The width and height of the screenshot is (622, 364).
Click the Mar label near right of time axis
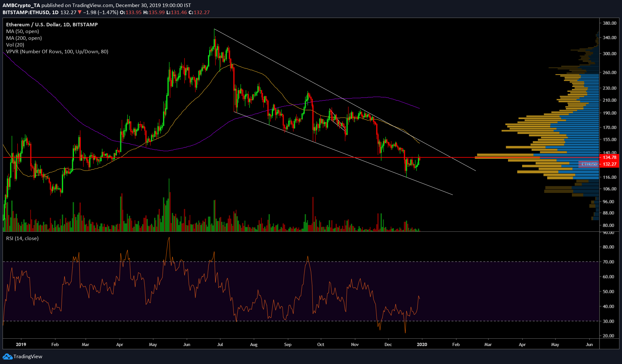(x=488, y=344)
